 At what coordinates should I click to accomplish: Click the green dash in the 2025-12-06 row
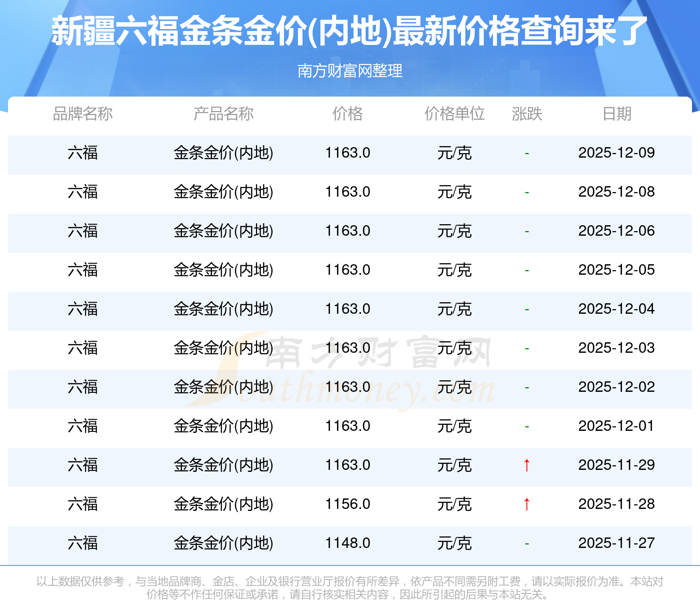point(527,232)
